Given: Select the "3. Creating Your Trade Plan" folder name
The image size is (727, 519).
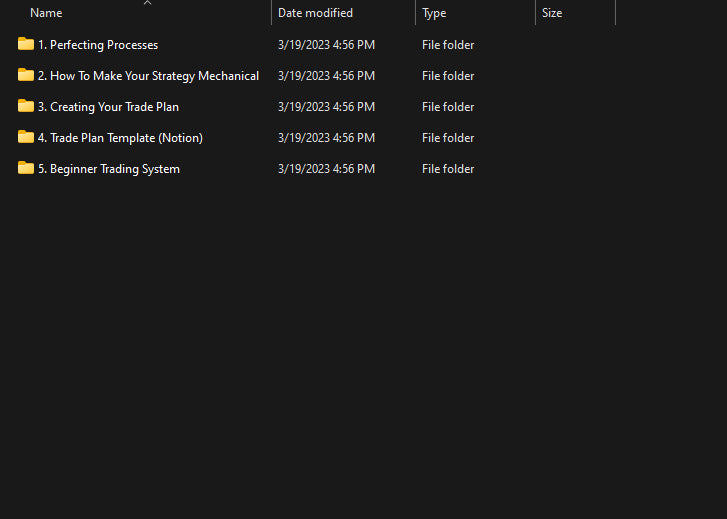Looking at the screenshot, I should pos(108,107).
